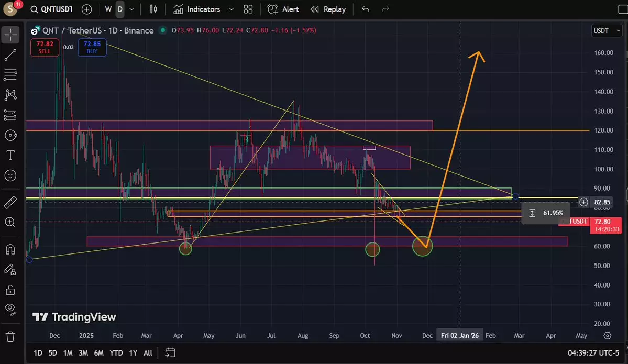Viewport: 628px width, 364px height.
Task: Switch to the 3M date range
Action: coord(83,352)
